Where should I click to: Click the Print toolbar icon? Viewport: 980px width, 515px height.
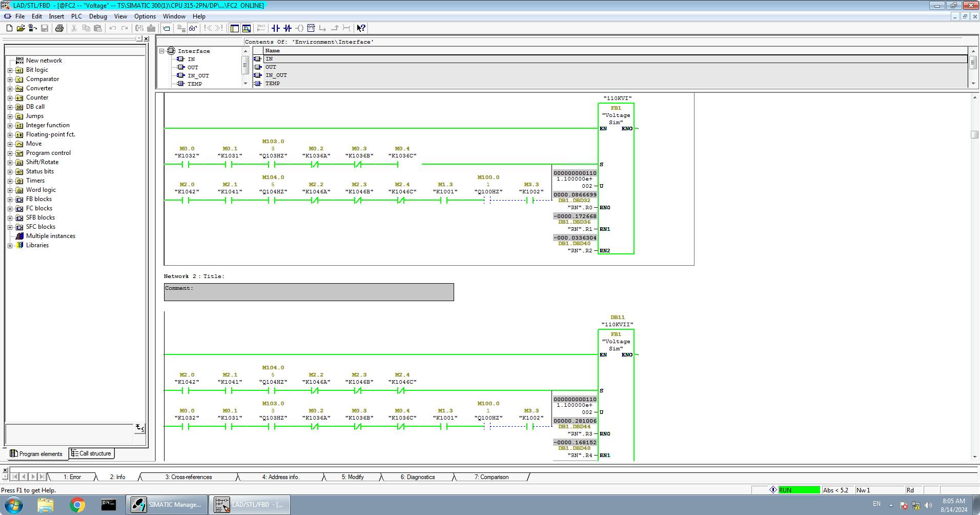[x=59, y=28]
